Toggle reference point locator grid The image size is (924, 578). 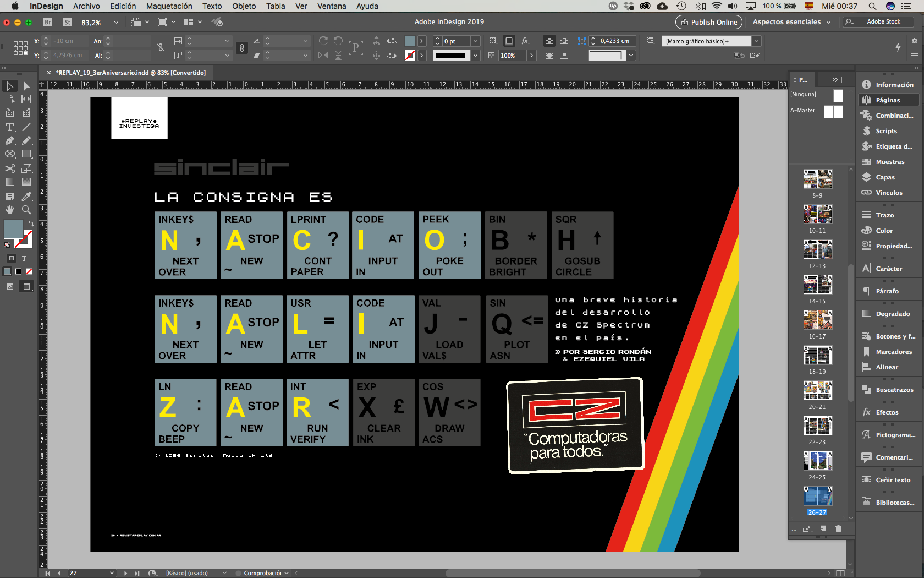(20, 48)
